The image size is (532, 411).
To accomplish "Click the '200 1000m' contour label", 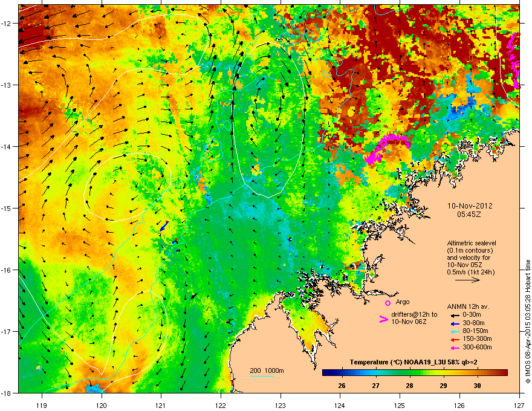I will point(267,371).
